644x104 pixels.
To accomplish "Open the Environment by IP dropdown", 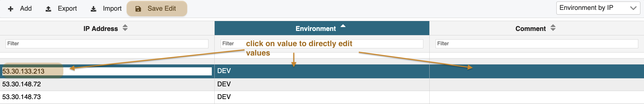I will [x=598, y=8].
